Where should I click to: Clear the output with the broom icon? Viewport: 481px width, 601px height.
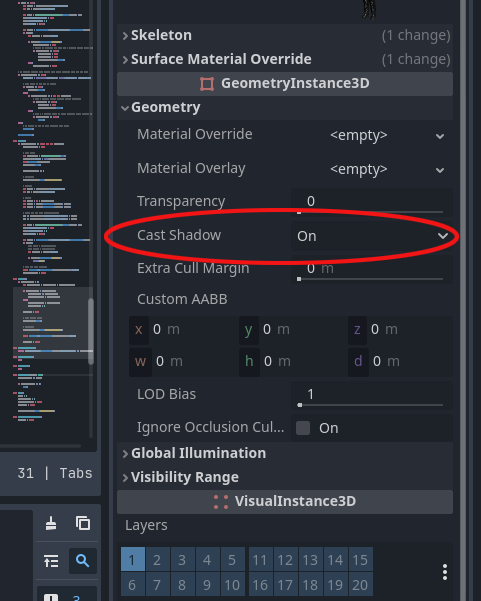[51, 523]
